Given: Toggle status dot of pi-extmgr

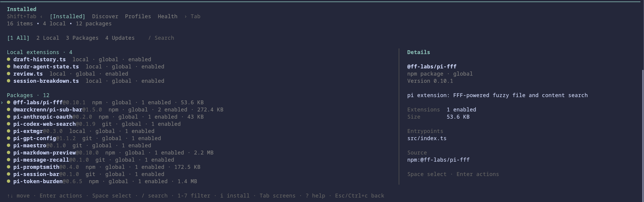Looking at the screenshot, I should tap(9, 131).
